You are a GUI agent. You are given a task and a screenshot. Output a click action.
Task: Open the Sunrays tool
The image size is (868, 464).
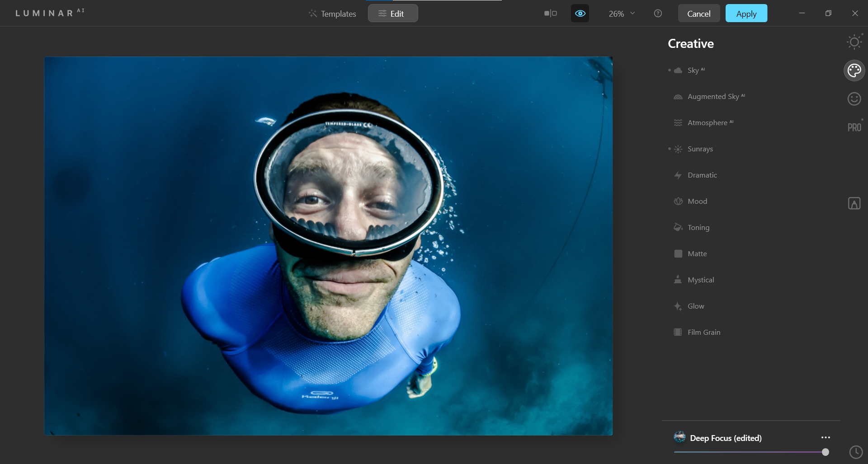coord(700,149)
